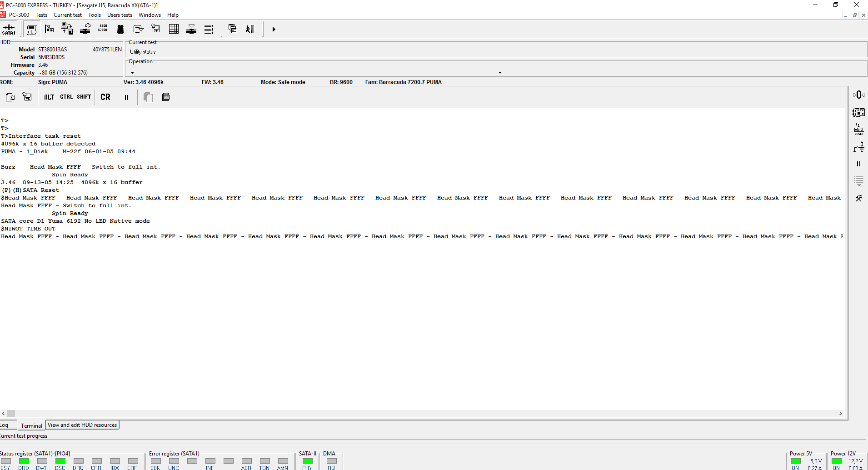
Task: Click the hammer and wrench tools icon
Action: [x=858, y=198]
